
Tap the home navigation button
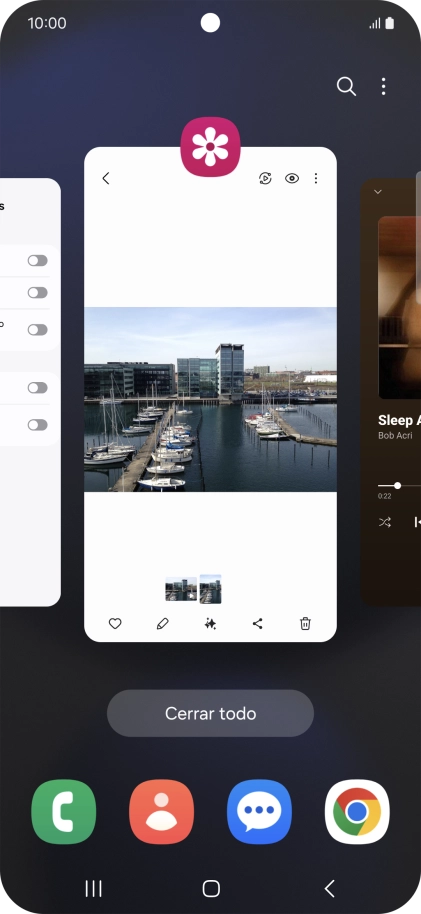[x=211, y=888]
